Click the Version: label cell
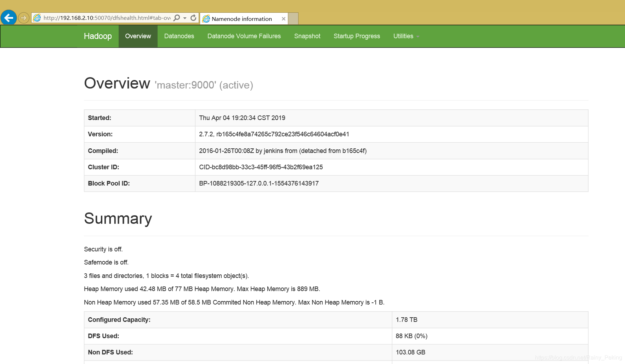This screenshot has width=625, height=364. pyautogui.click(x=140, y=134)
